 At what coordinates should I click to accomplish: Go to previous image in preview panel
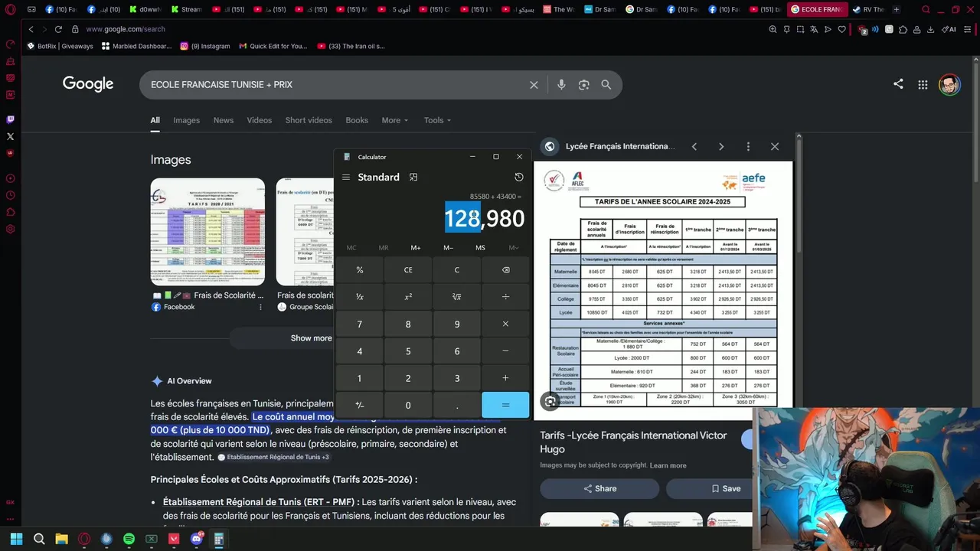(x=694, y=146)
